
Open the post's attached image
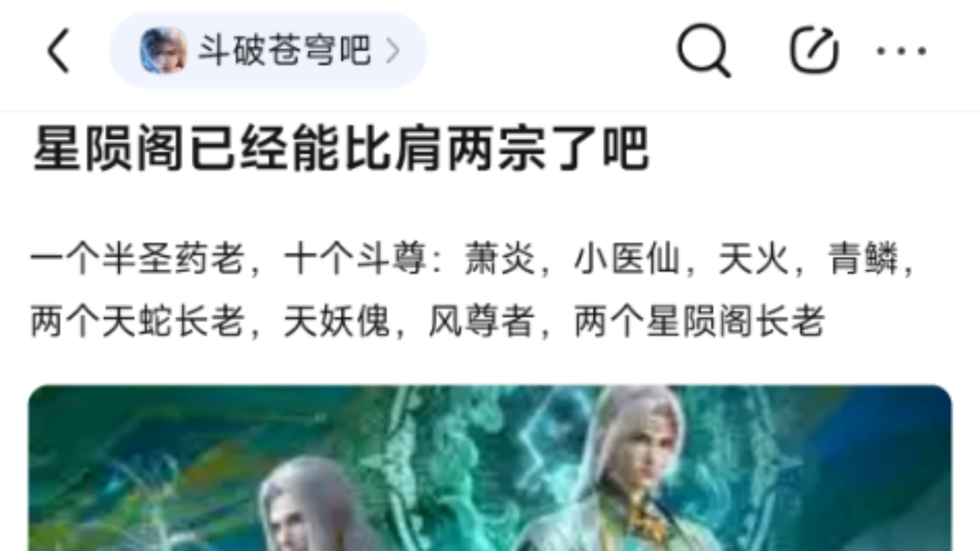click(490, 468)
